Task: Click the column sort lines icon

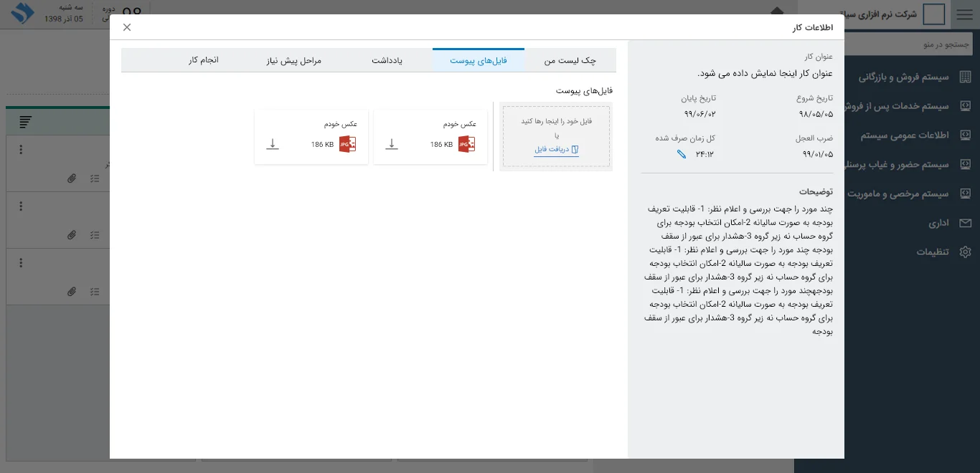Action: pos(26,122)
